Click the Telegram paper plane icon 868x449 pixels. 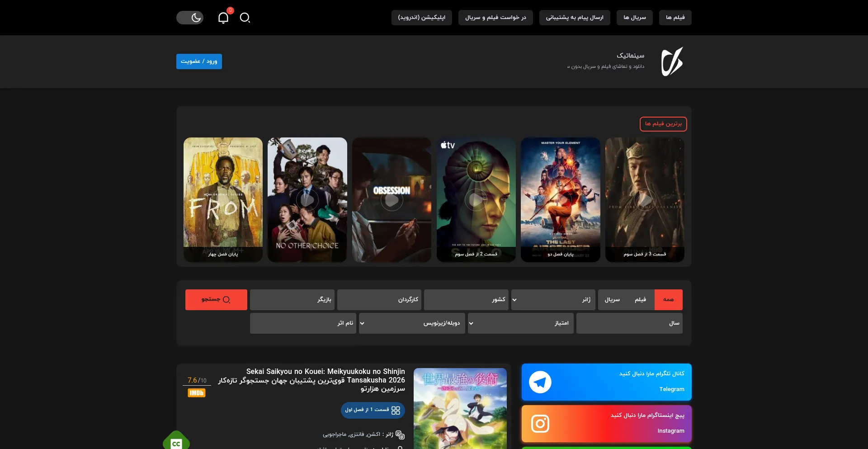click(540, 382)
